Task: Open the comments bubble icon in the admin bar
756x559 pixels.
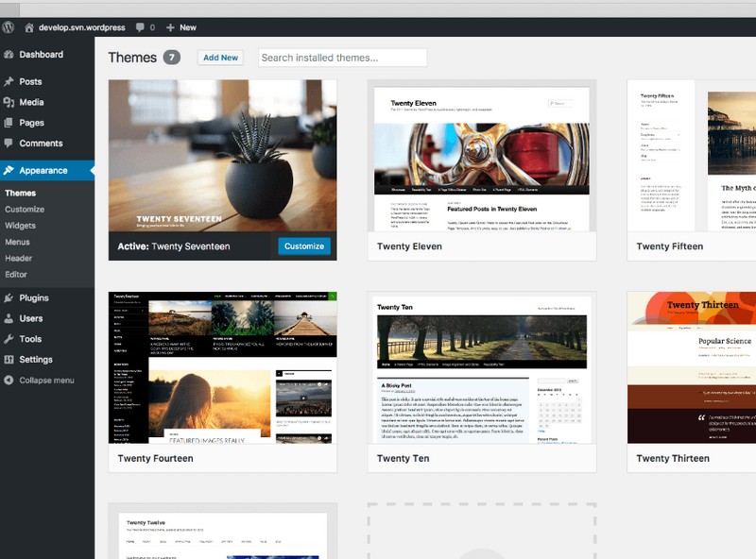Action: click(140, 27)
